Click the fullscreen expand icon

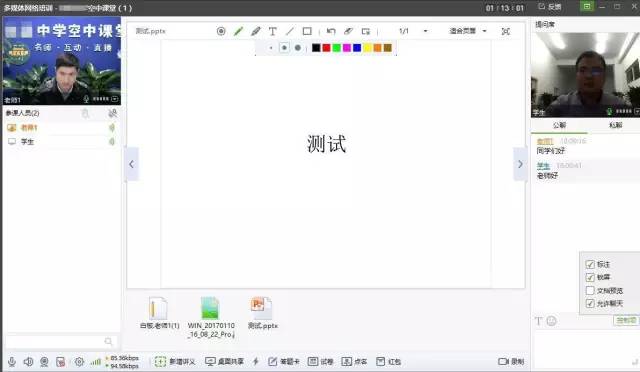[506, 31]
